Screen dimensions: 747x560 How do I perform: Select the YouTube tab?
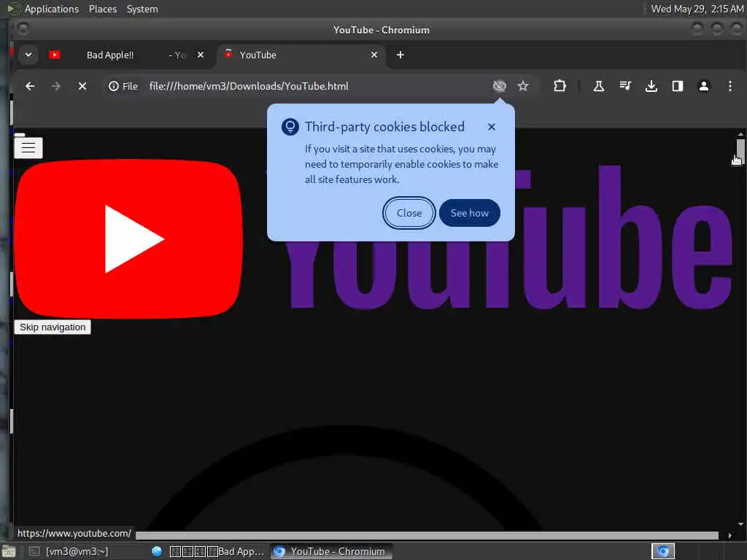click(x=300, y=55)
